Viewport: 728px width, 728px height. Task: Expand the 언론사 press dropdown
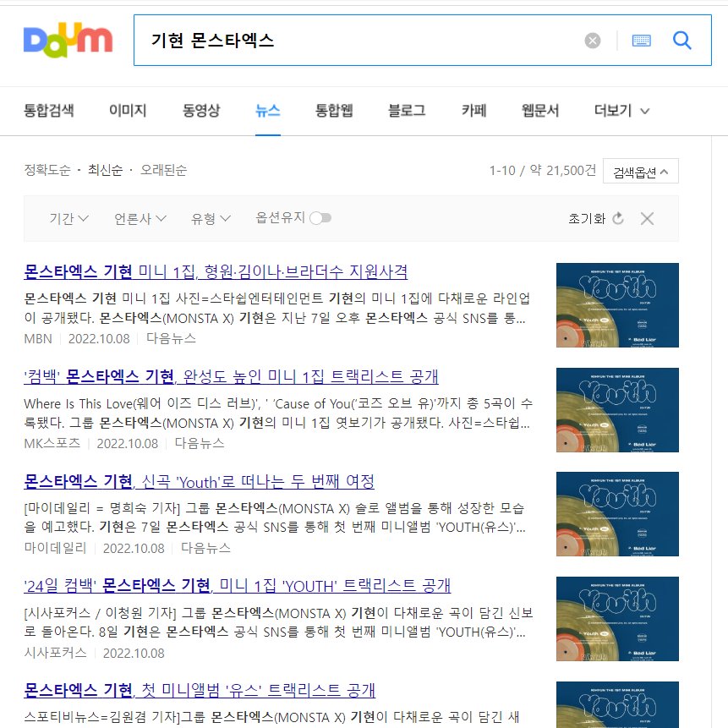point(140,218)
